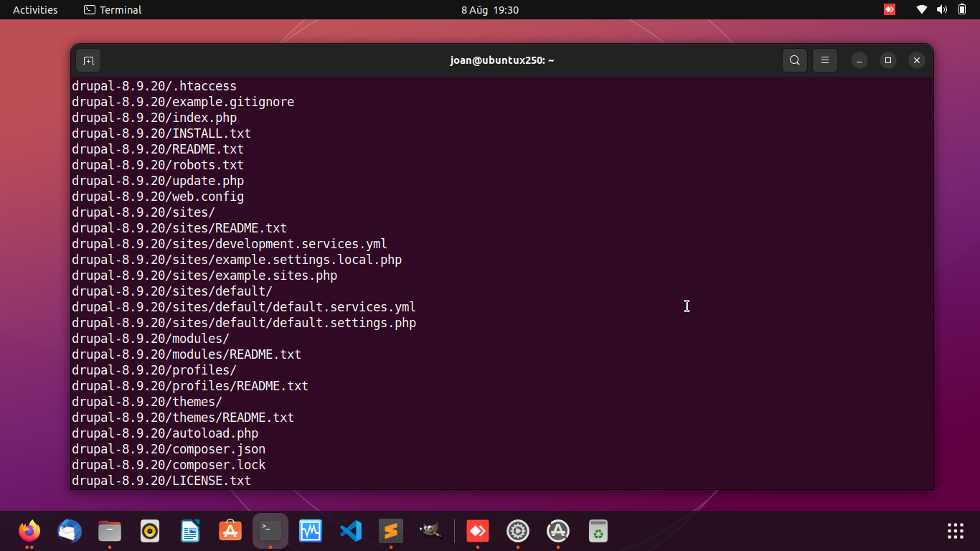
Task: Click the line drupal-8.9.20/.htaccess
Action: click(x=154, y=86)
